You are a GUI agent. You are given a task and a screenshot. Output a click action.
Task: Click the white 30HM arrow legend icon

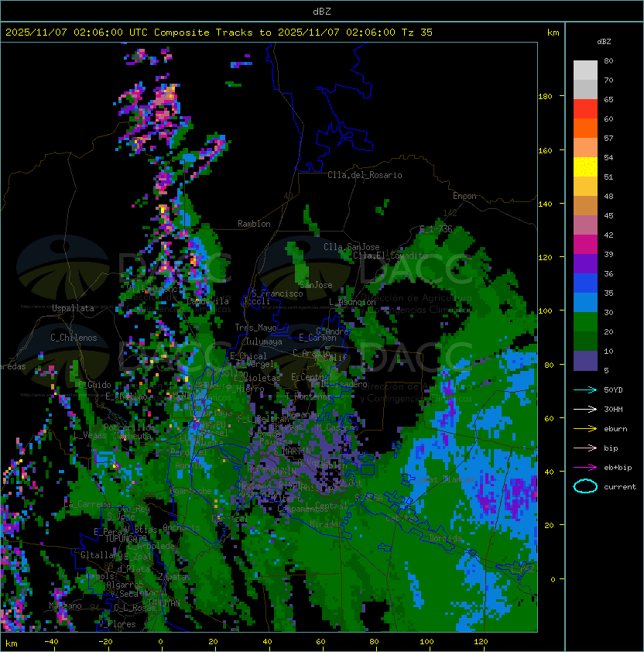(585, 410)
